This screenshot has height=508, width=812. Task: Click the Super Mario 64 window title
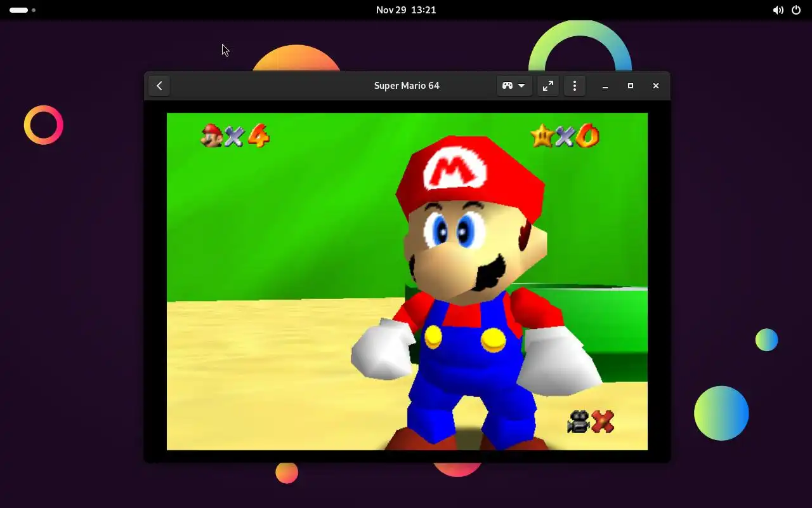(x=407, y=86)
